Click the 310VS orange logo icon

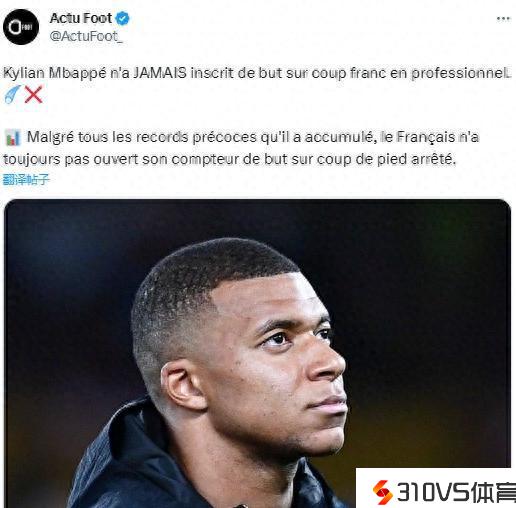[x=382, y=492]
